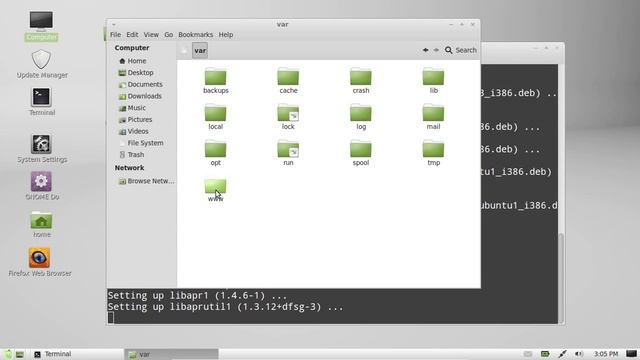Launch Update Manager desktop icon
Viewport: 640px width, 360px height.
pos(42,64)
